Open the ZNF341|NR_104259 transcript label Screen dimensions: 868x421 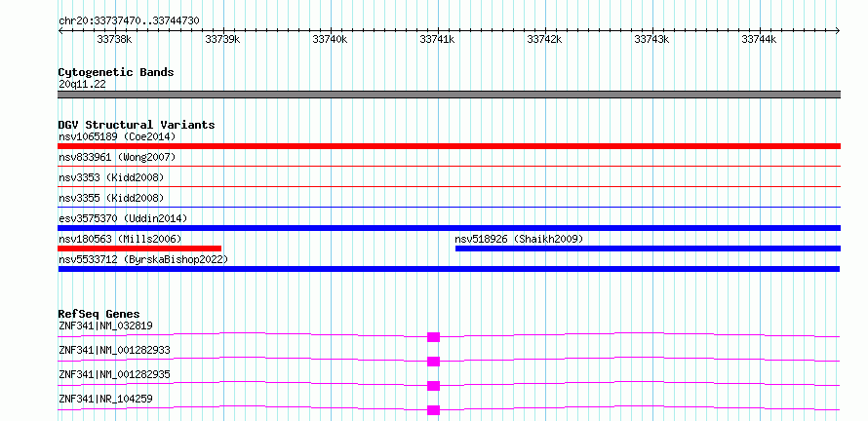pyautogui.click(x=105, y=399)
